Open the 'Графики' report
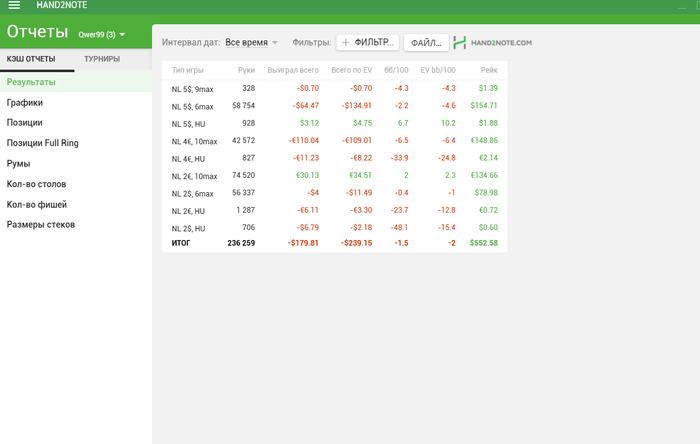 pyautogui.click(x=25, y=102)
